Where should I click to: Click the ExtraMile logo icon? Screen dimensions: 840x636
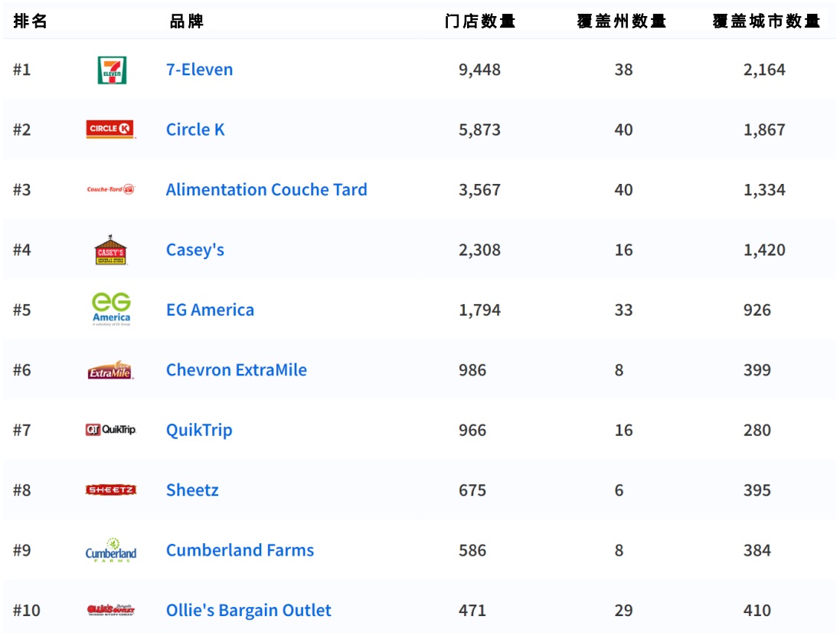pos(110,371)
